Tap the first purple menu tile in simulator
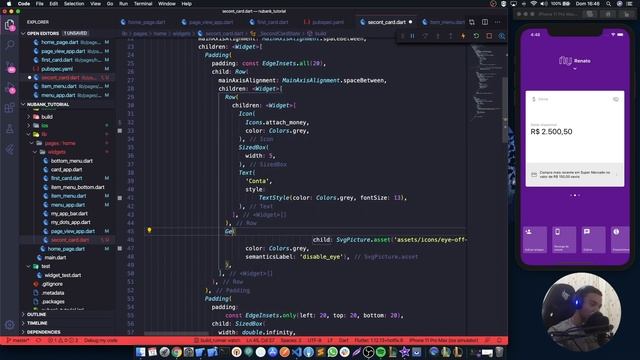 [x=535, y=240]
